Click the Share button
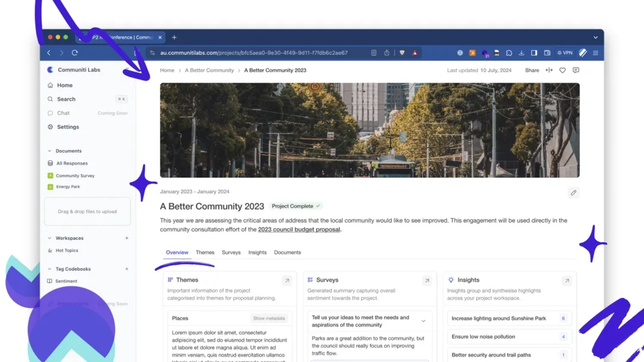Screen dimensions: 644x362 click(x=532, y=70)
